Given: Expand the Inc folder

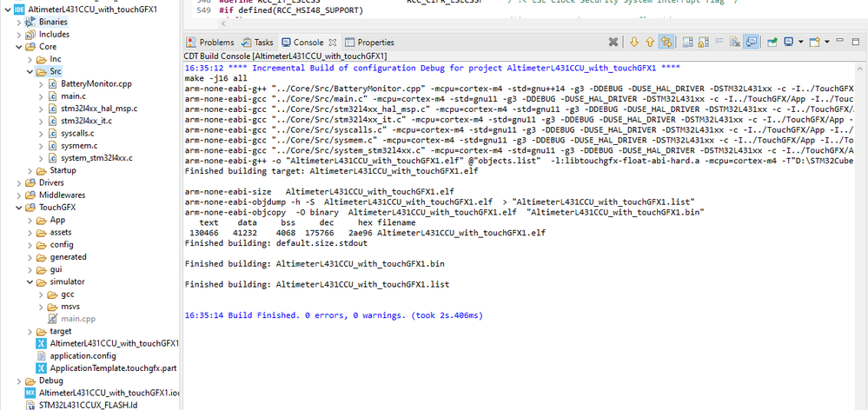Looking at the screenshot, I should [x=30, y=59].
